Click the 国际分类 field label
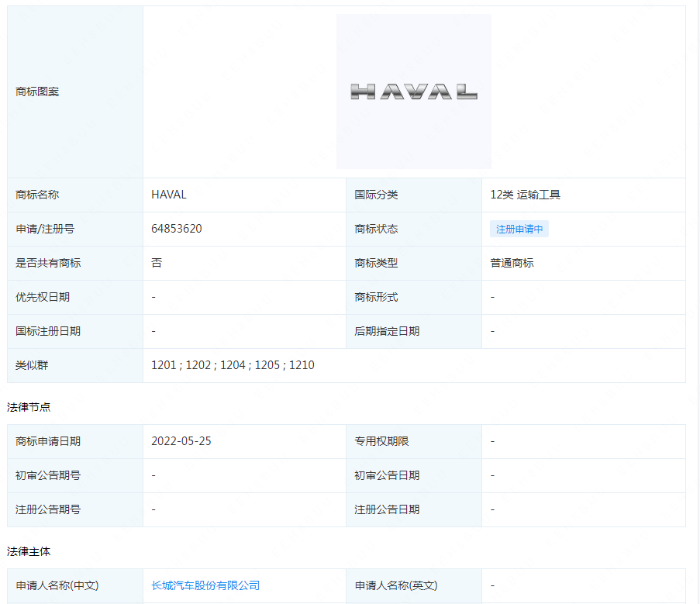Screen dimensions: 700x604 tap(376, 195)
